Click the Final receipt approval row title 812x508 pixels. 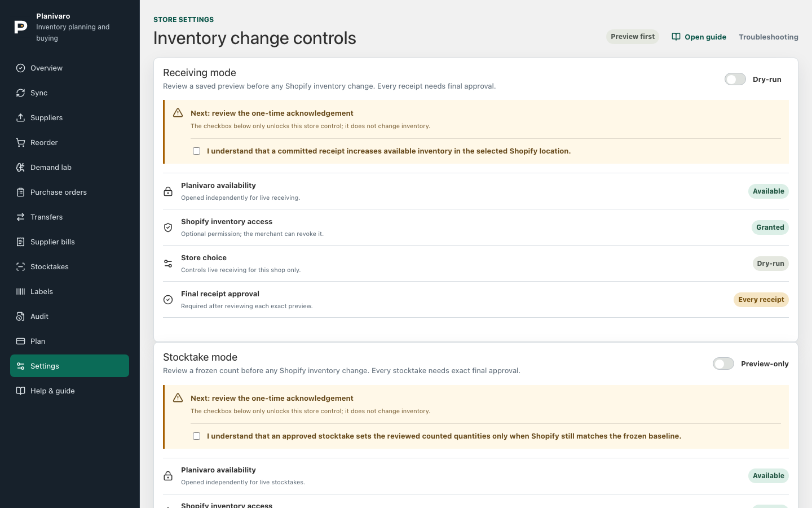click(x=220, y=294)
